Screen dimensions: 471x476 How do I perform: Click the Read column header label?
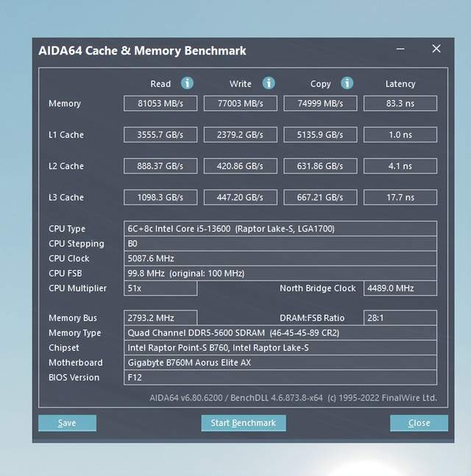point(160,84)
